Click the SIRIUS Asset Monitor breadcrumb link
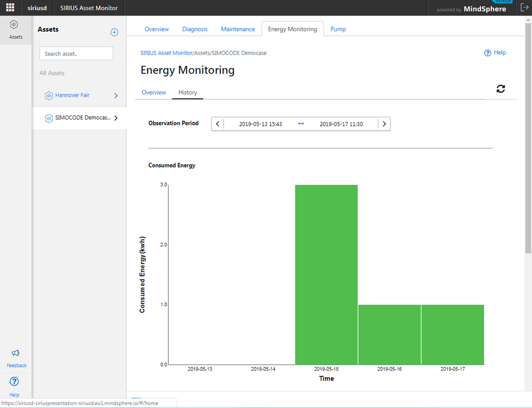The width and height of the screenshot is (532, 408). click(166, 53)
